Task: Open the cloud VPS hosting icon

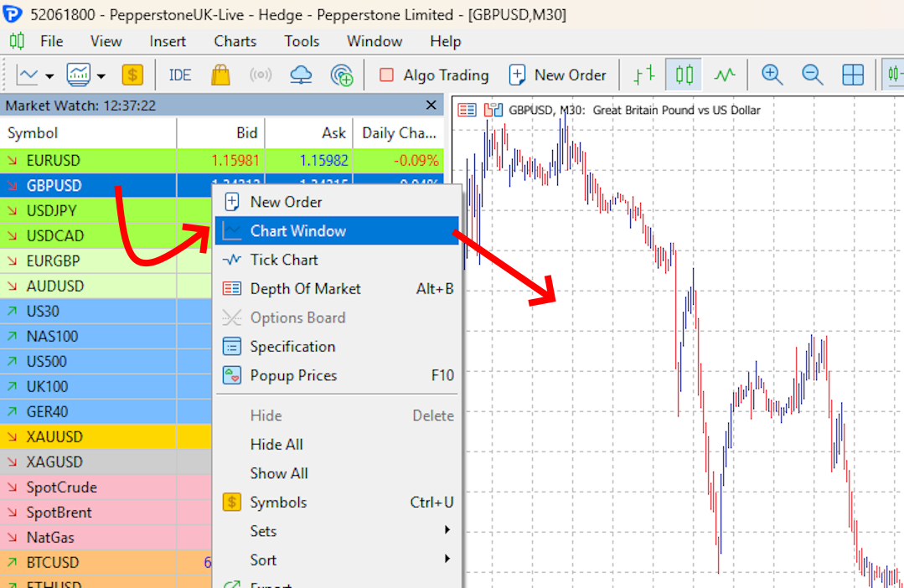Action: pos(301,75)
